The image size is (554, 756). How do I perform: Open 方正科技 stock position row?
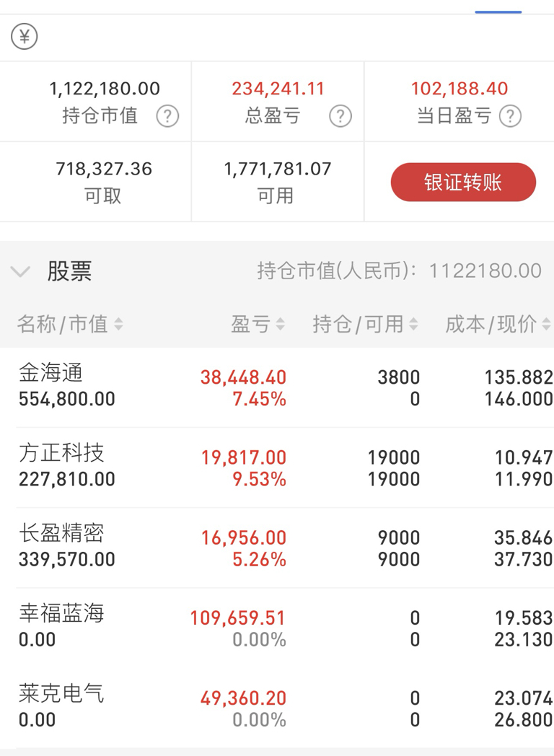coord(277,467)
